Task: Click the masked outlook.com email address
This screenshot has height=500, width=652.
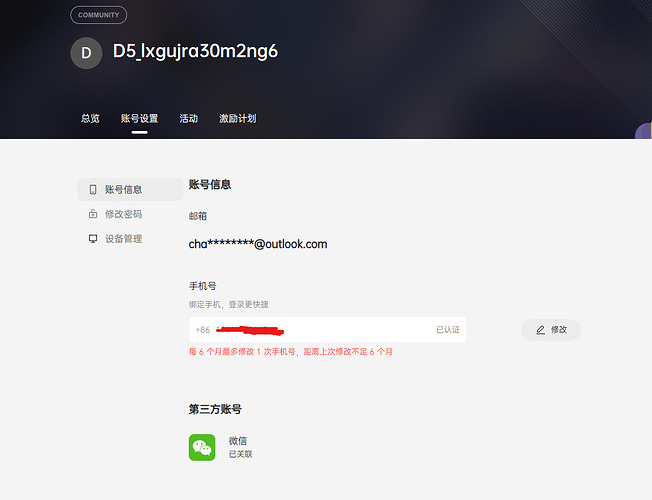Action: pyautogui.click(x=258, y=244)
